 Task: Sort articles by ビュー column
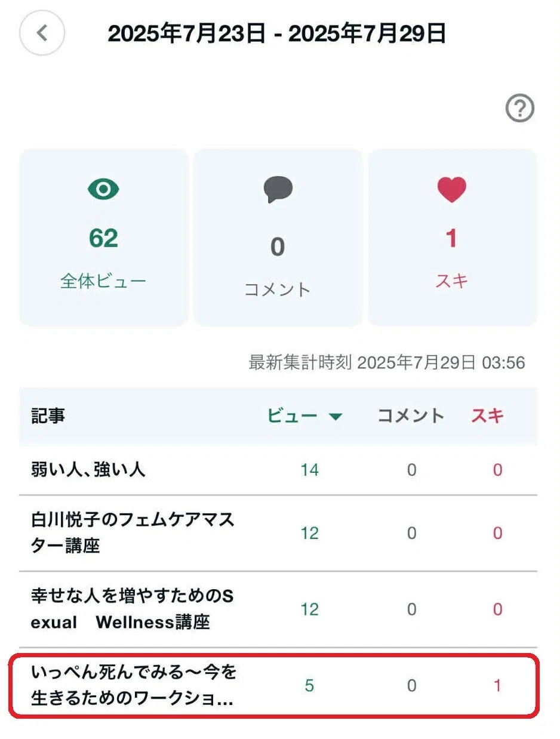292,416
